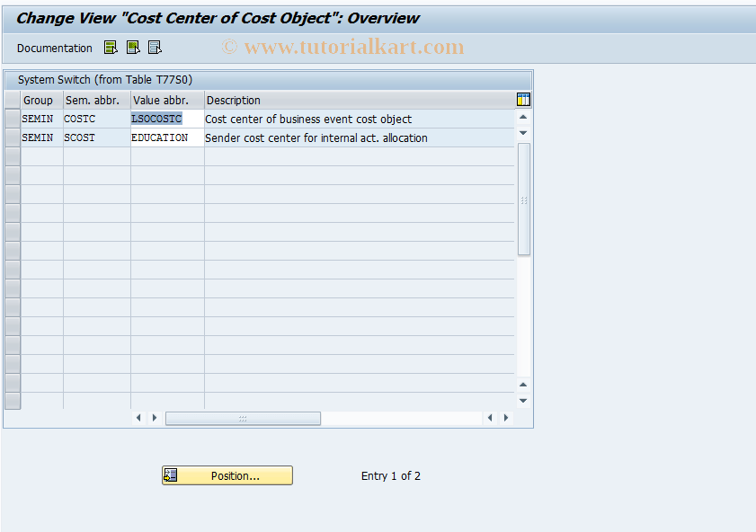This screenshot has height=532, width=756.
Task: Open the table column configuration icon
Action: (522, 100)
